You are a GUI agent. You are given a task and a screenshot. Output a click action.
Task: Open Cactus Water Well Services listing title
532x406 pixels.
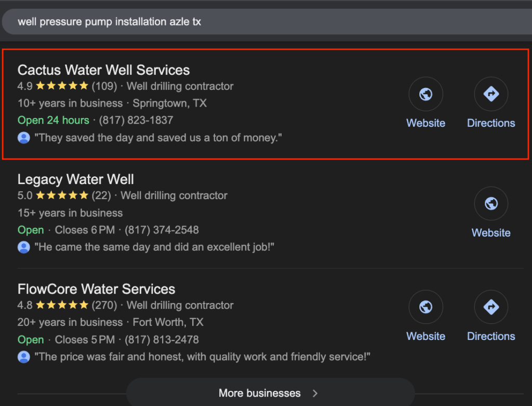(103, 70)
